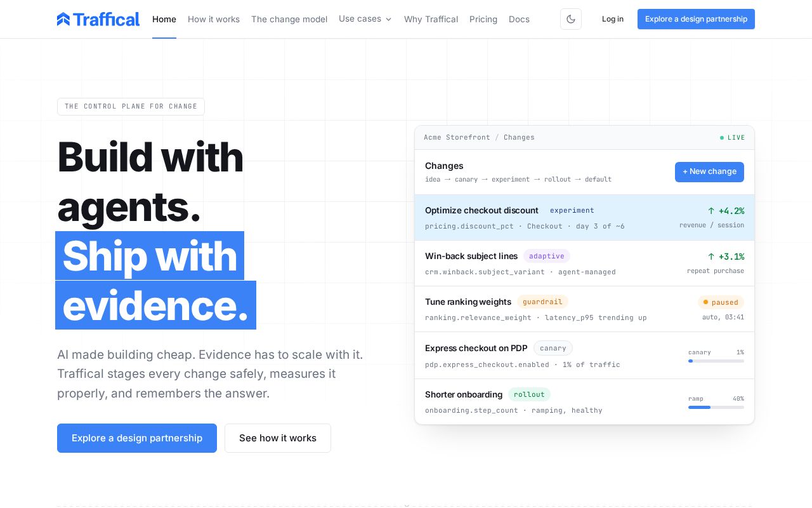Click hero Explore a design partnership button

point(137,438)
